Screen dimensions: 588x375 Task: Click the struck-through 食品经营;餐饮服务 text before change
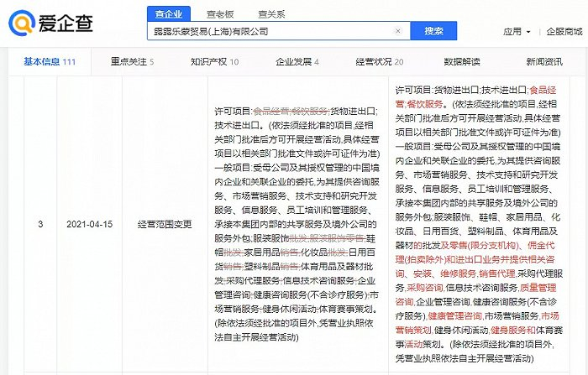(x=291, y=111)
